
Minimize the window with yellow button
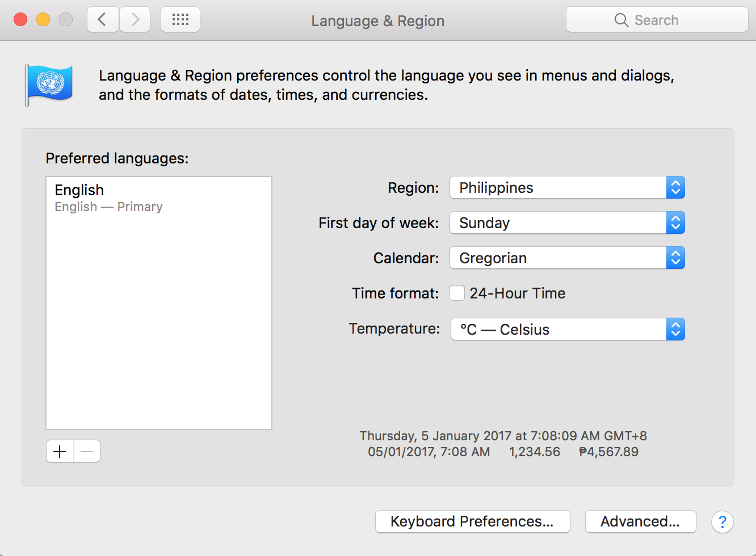43,20
